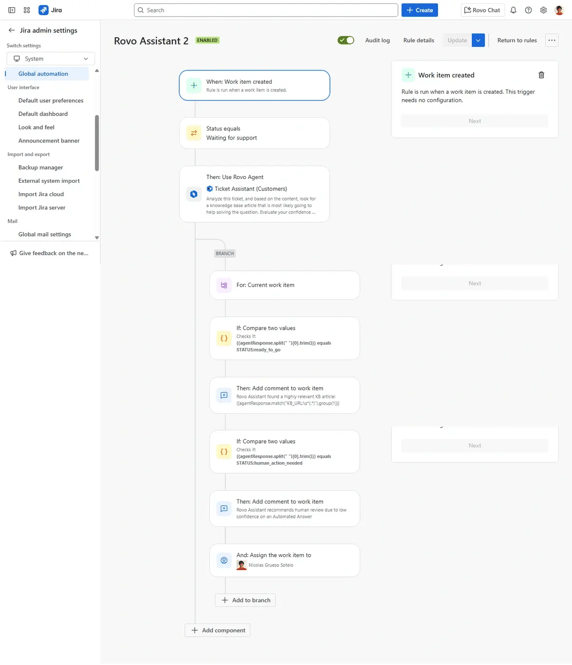Open the dropdown arrow next to Update
Screen dimensions: 572x665
click(x=478, y=40)
